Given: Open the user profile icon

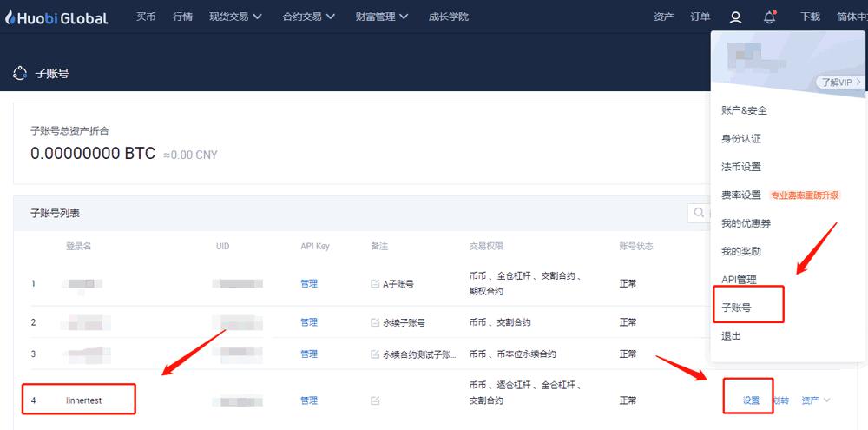Looking at the screenshot, I should (x=735, y=17).
